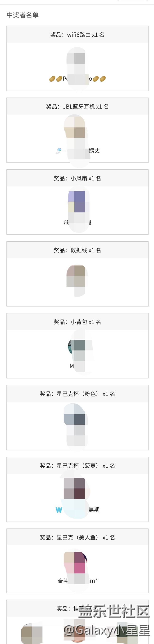Click the 奖品：wifi6路由 x1 名 header
The width and height of the screenshot is (154, 644).
tap(77, 35)
